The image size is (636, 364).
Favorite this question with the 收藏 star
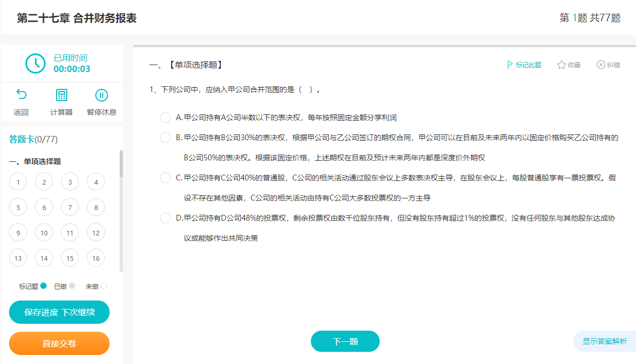click(569, 65)
